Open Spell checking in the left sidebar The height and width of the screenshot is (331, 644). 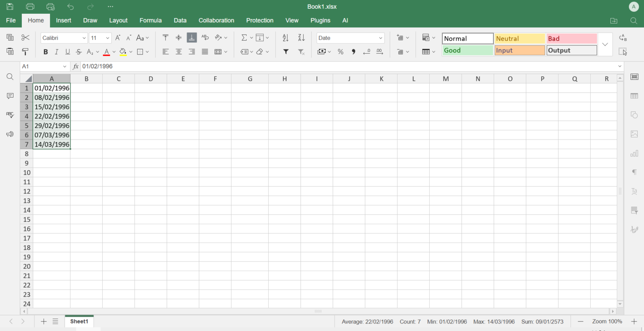(10, 115)
